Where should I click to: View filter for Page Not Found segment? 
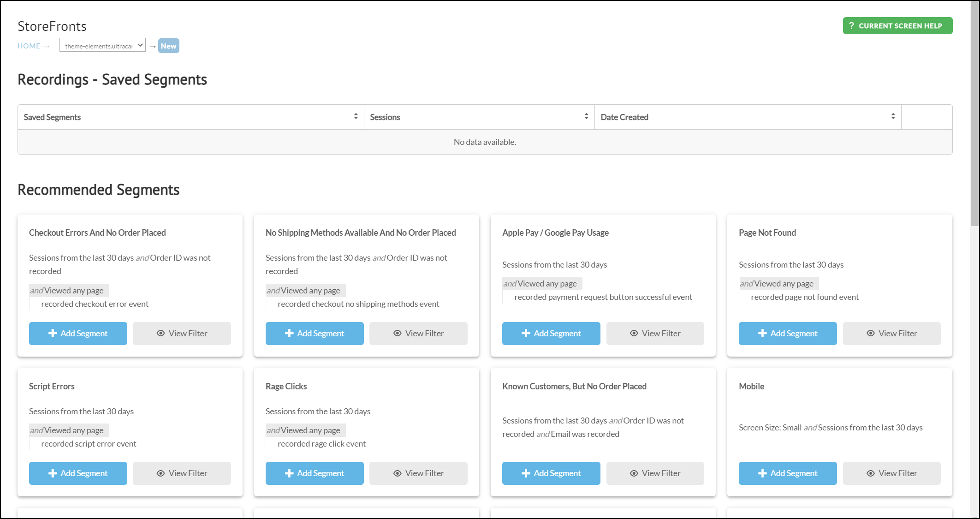tap(891, 334)
